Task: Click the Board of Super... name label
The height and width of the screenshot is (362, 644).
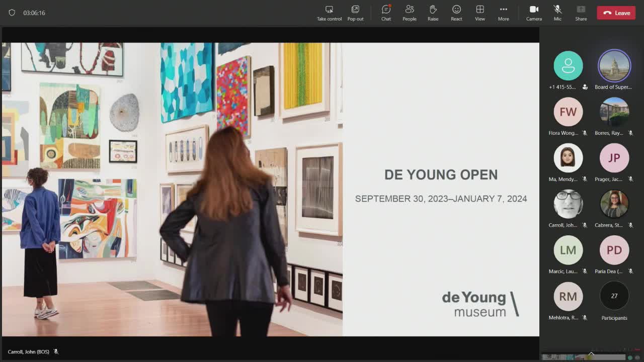Action: pyautogui.click(x=613, y=87)
